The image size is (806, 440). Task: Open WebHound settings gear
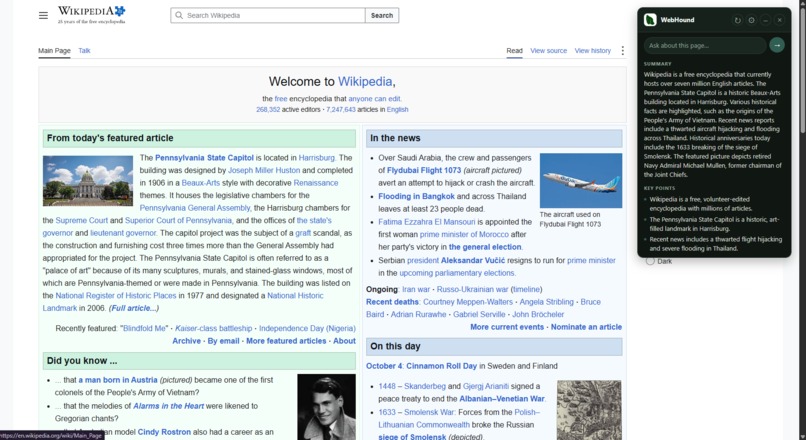click(752, 20)
